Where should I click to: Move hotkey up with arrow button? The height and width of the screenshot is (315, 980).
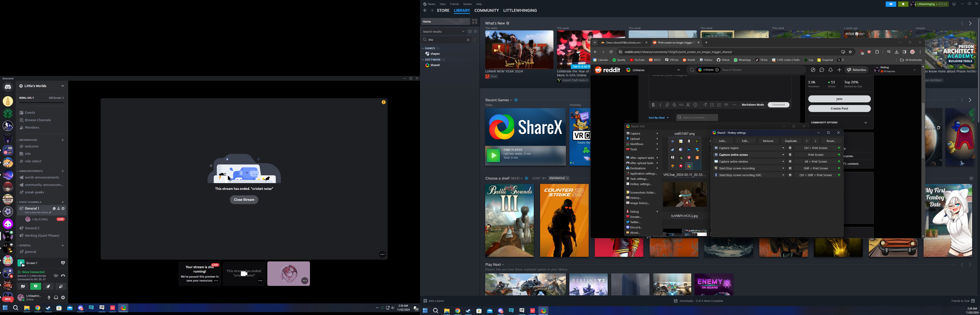[807, 141]
